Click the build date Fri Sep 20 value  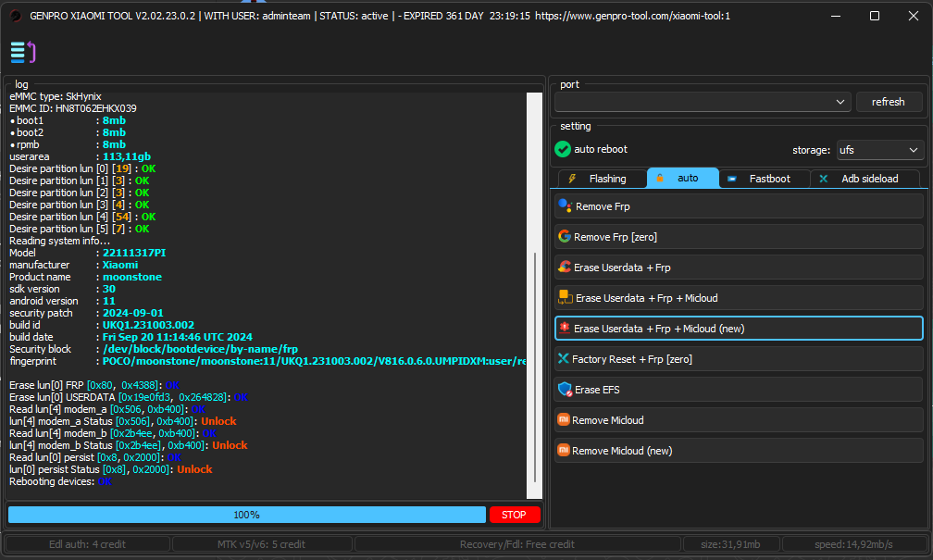pos(178,337)
